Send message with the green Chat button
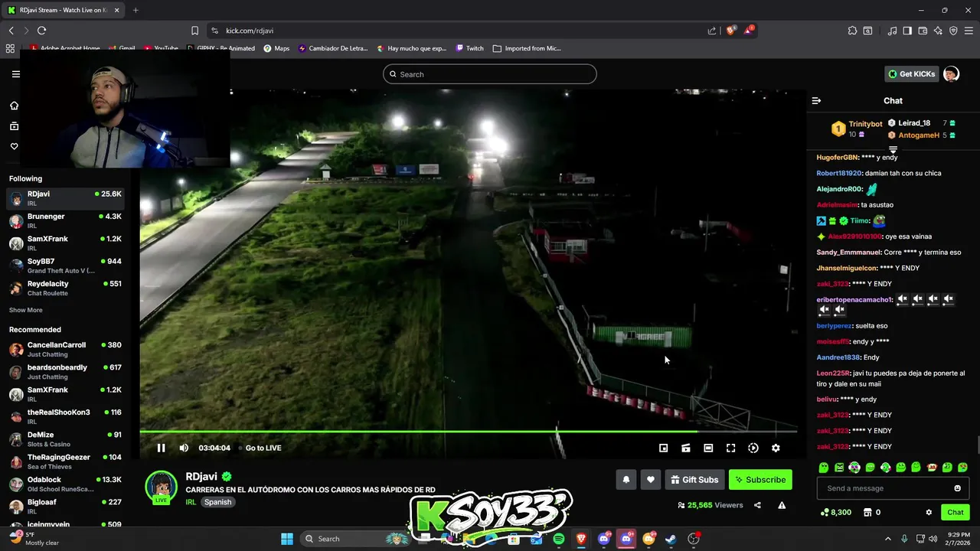Screen dimensions: 980x551 coord(955,512)
